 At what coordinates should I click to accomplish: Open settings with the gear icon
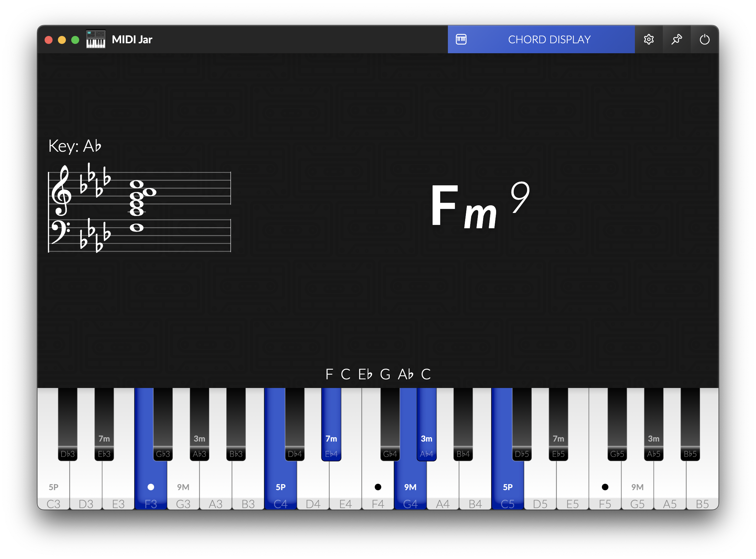(x=649, y=40)
